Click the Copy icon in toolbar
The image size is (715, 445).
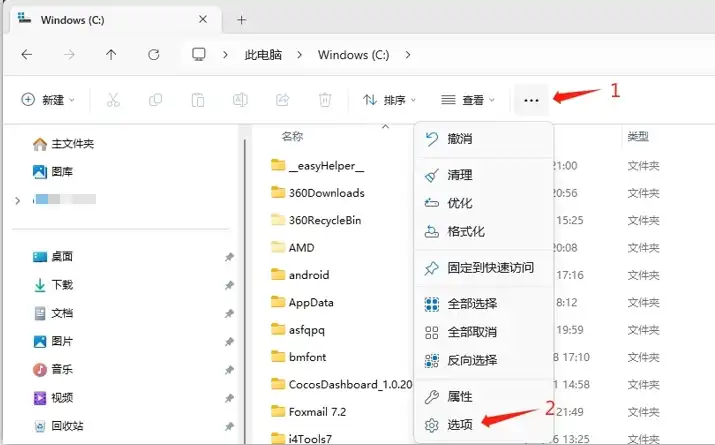coord(155,99)
